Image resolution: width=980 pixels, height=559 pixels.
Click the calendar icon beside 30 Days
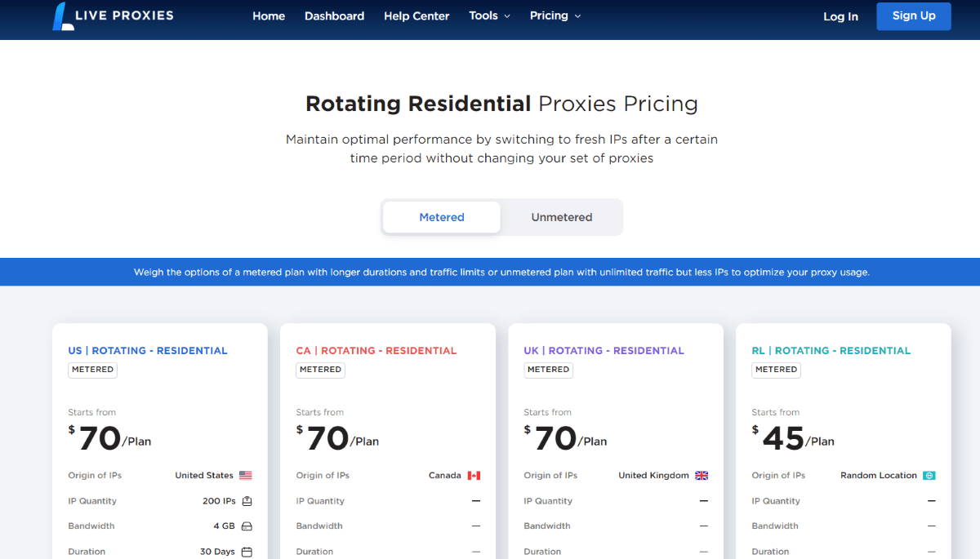click(x=247, y=551)
